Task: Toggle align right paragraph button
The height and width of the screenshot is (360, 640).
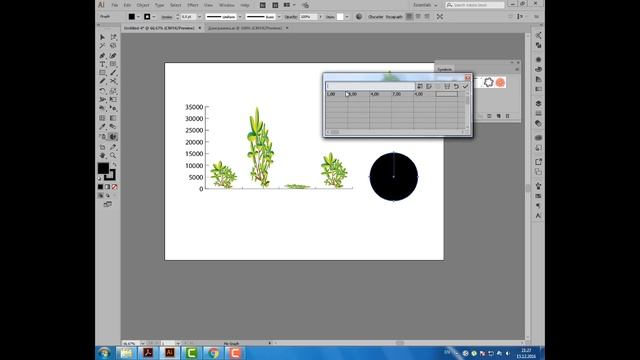Action: pyautogui.click(x=427, y=17)
